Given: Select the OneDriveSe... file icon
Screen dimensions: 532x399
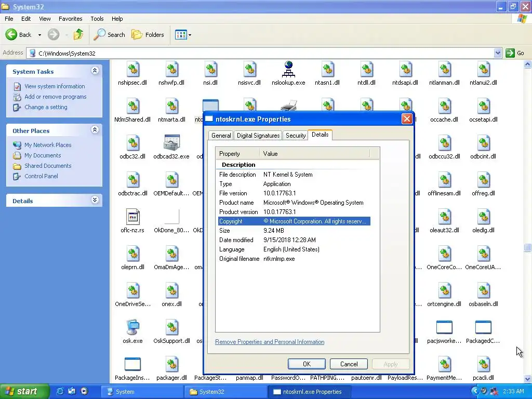Looking at the screenshot, I should [x=132, y=290].
